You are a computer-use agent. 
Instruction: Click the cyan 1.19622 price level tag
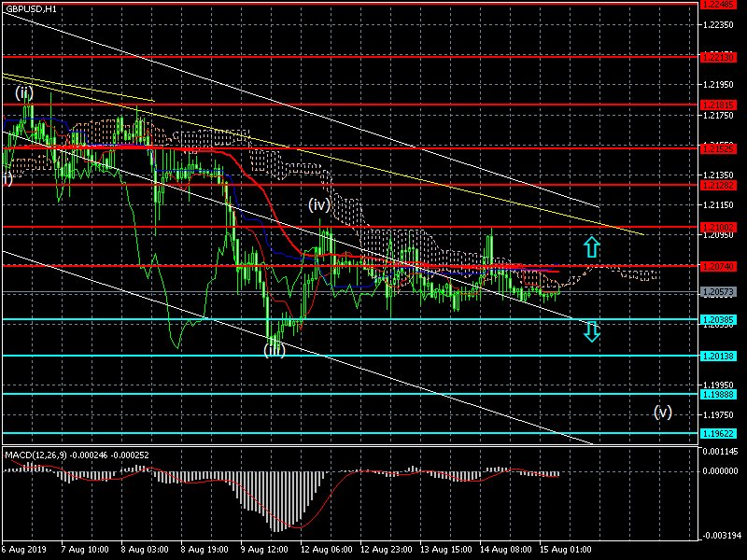(x=719, y=433)
